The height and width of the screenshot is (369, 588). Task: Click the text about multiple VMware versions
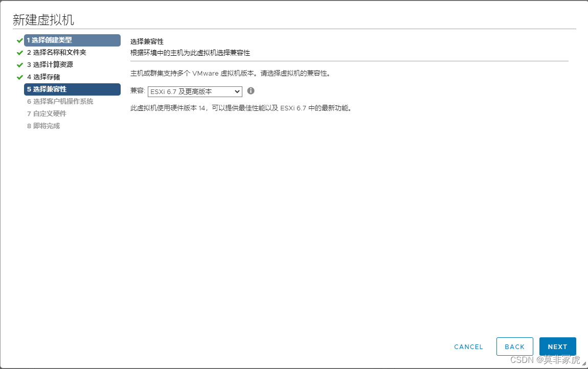[x=231, y=73]
